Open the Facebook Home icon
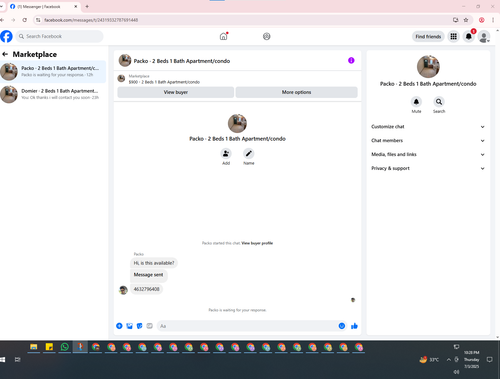The image size is (500, 379). coord(223,36)
